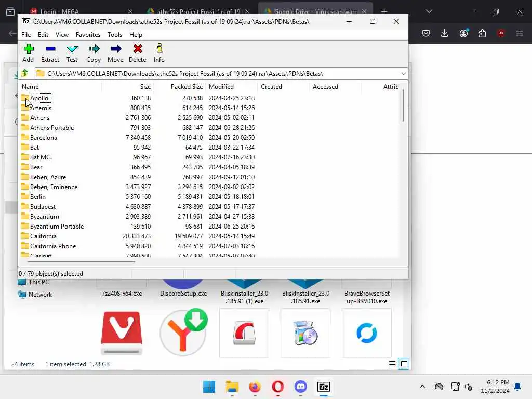
Task: Expand the browser tab list chevron
Action: click(429, 11)
